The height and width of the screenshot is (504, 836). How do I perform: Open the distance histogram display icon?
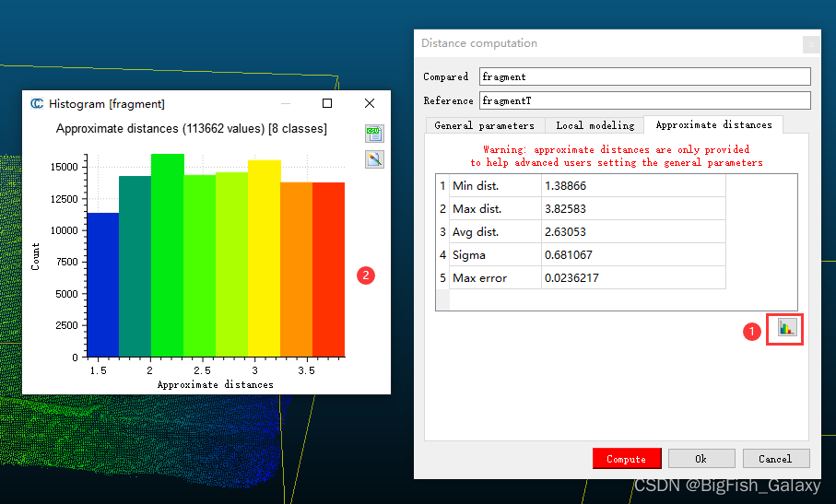[x=787, y=327]
